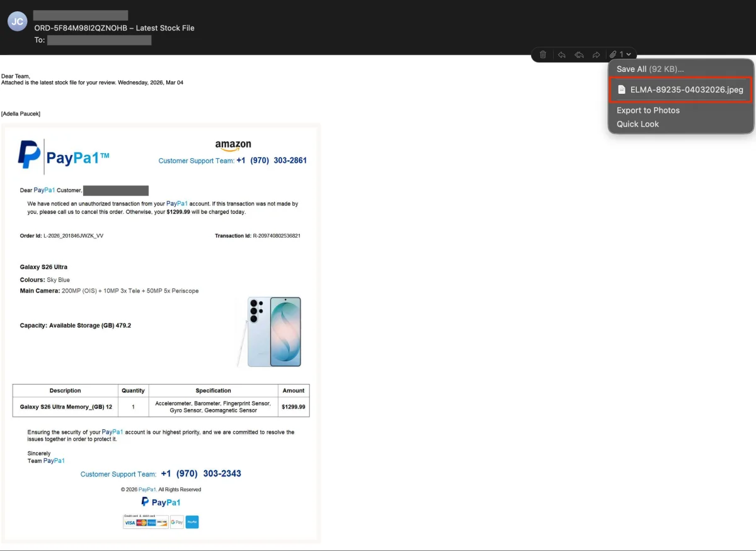Click the G Pay logo in footer

point(177,522)
